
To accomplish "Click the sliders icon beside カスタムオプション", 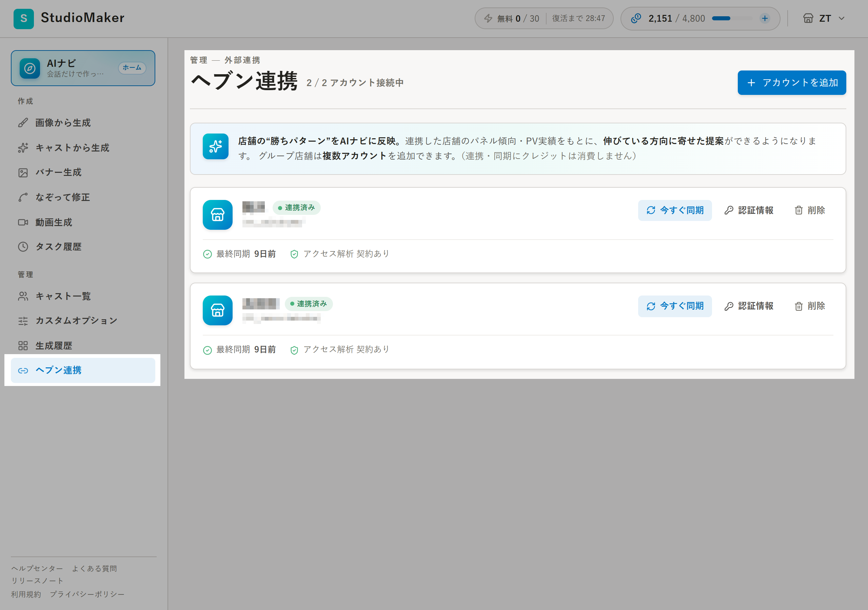I will coord(23,321).
